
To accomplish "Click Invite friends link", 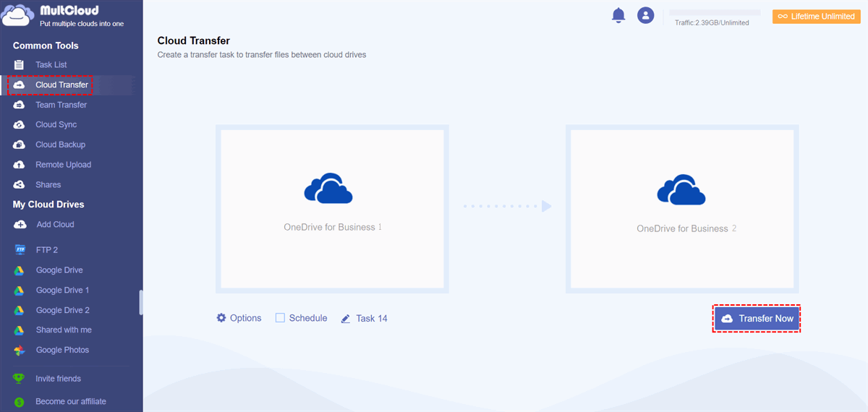I will coord(59,379).
